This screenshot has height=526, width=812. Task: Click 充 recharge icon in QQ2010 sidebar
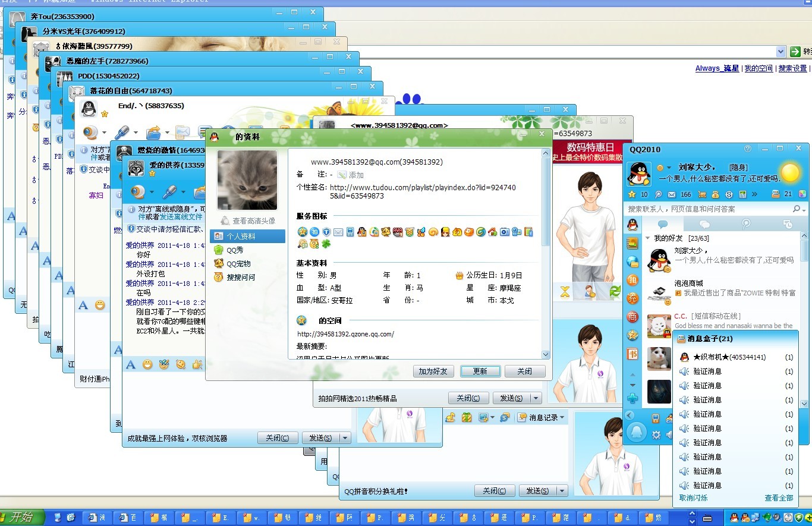click(632, 298)
